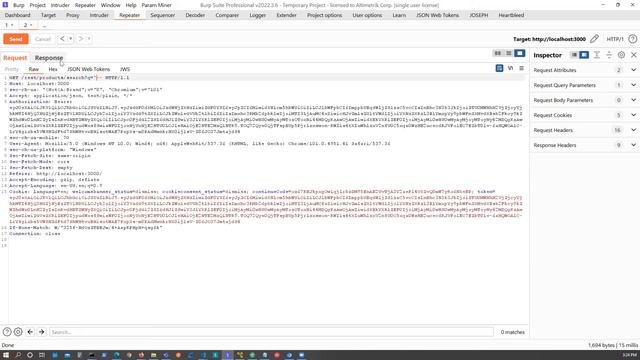
Task: Jump to next search match arrow
Action: pyautogui.click(x=41, y=332)
